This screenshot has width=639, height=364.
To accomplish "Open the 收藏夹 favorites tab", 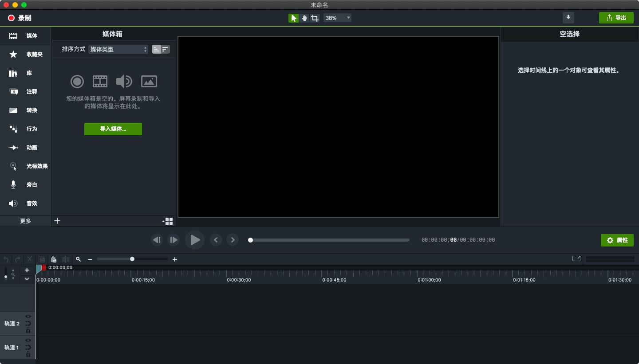I will tap(25, 55).
